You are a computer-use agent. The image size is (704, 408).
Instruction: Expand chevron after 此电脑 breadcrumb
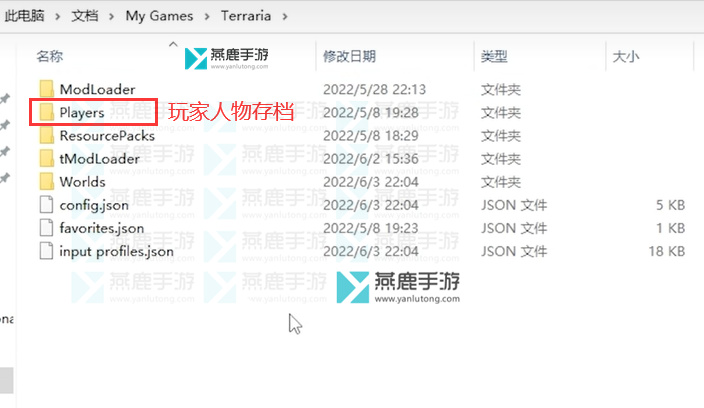click(x=57, y=17)
